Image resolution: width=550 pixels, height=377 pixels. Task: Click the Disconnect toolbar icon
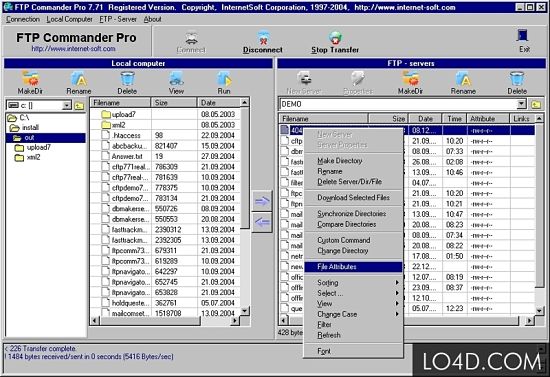tap(263, 38)
